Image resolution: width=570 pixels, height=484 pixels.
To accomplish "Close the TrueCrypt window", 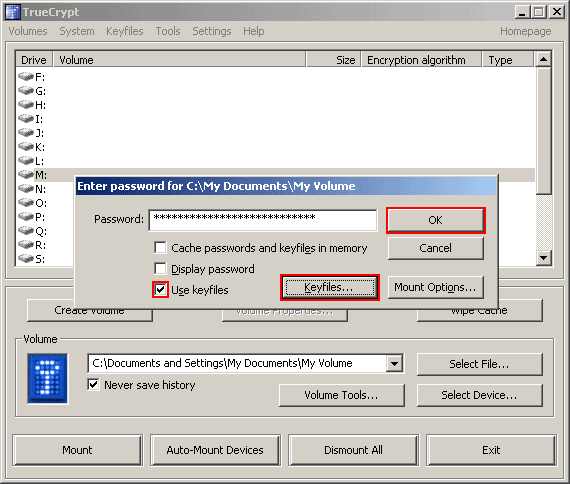I will click(557, 12).
